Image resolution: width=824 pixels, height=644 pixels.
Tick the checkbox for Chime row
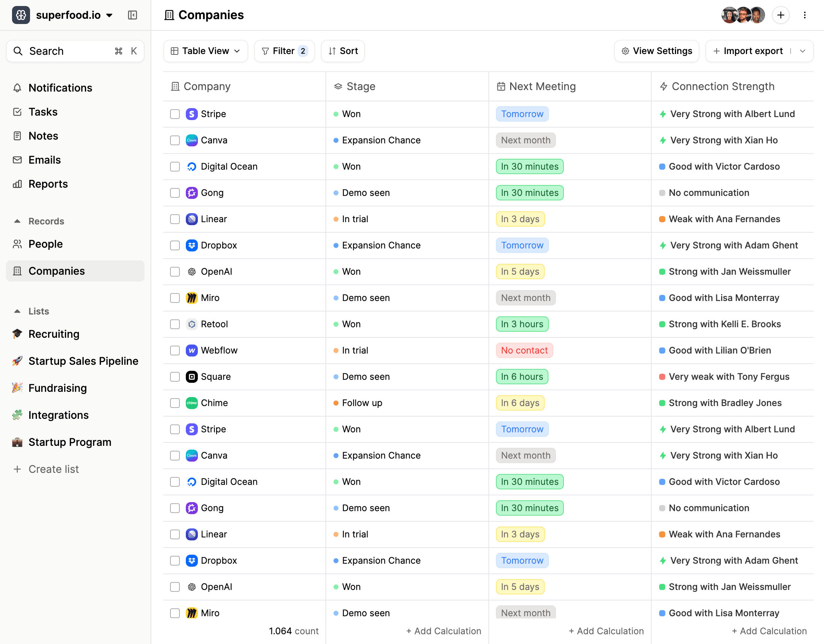point(175,403)
